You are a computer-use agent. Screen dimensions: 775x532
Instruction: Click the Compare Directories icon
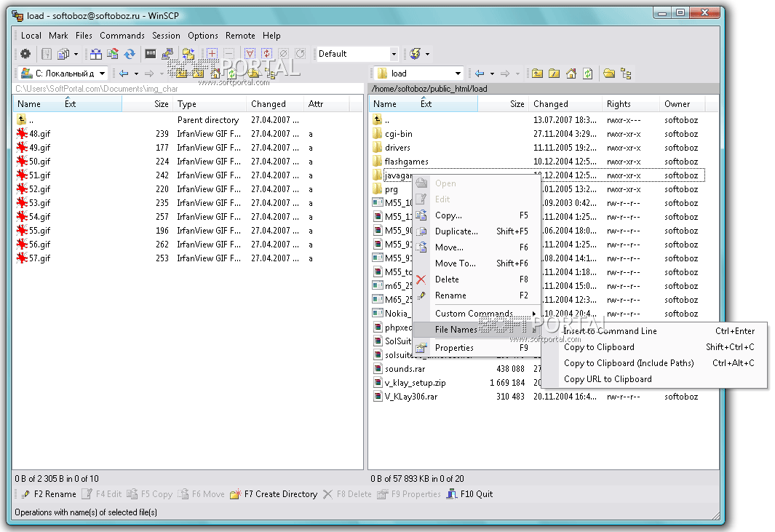(96, 53)
